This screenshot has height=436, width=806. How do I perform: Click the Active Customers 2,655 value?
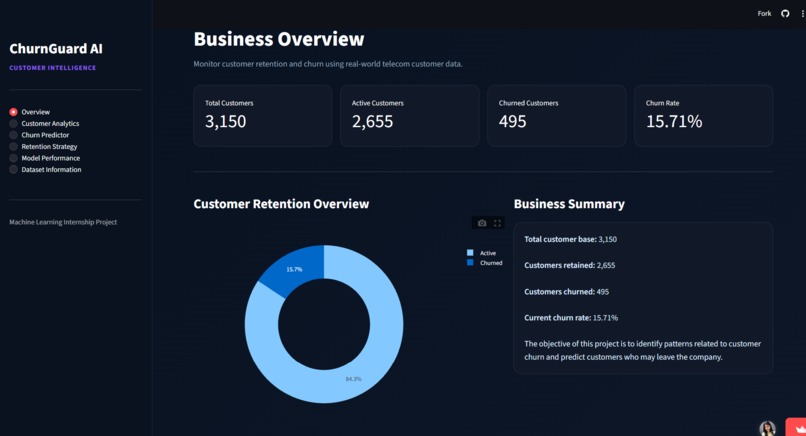[x=373, y=121]
